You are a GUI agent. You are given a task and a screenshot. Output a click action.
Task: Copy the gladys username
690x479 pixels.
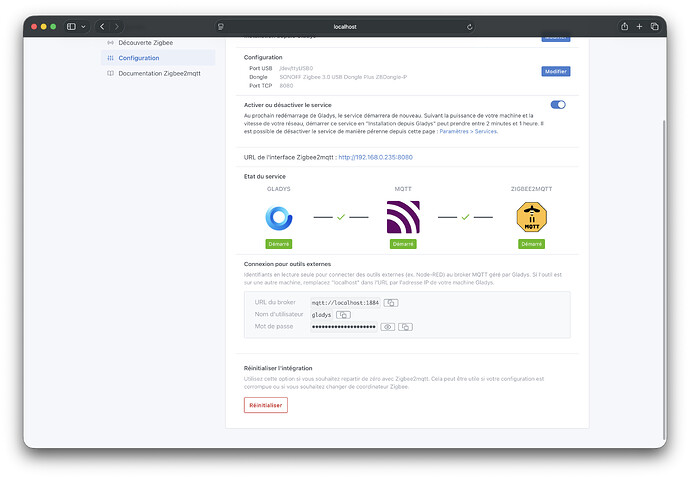343,315
